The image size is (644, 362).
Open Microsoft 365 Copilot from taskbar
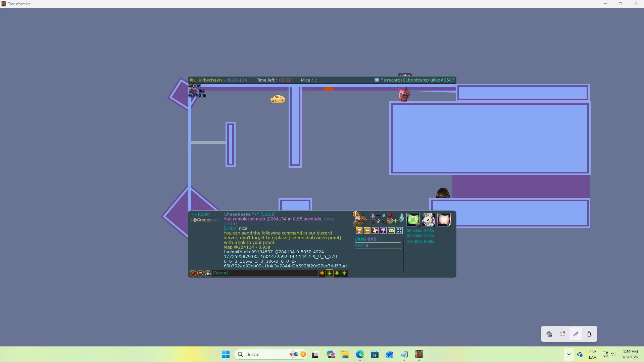point(331,354)
